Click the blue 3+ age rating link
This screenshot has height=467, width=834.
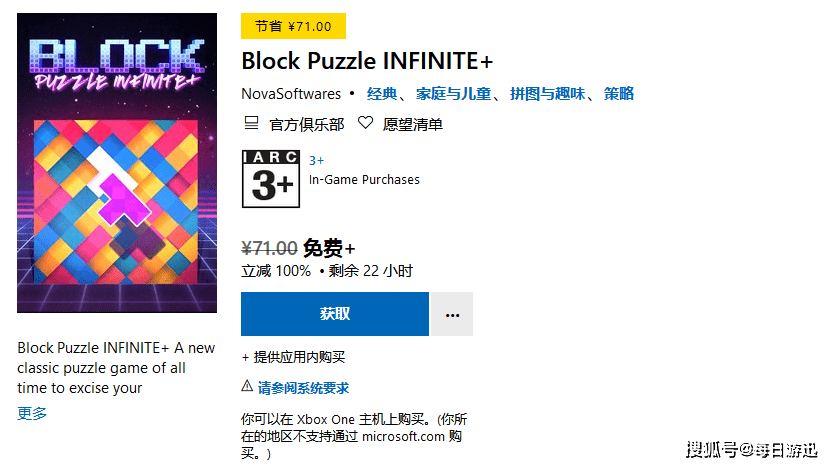coord(316,160)
